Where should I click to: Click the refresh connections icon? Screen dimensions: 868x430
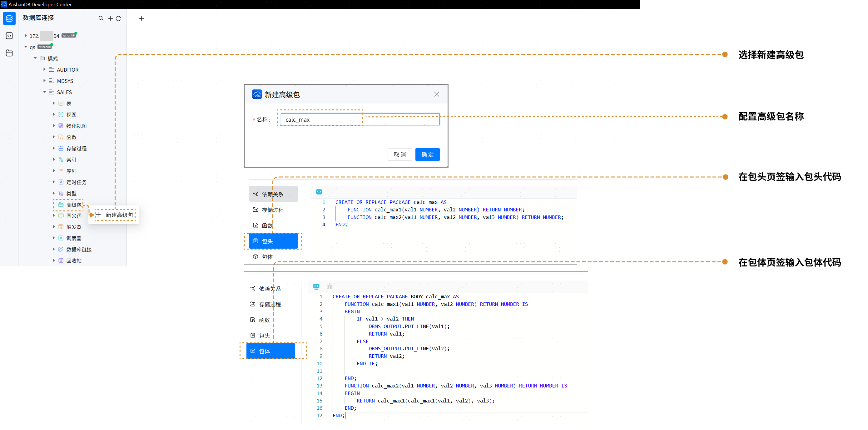coord(118,18)
